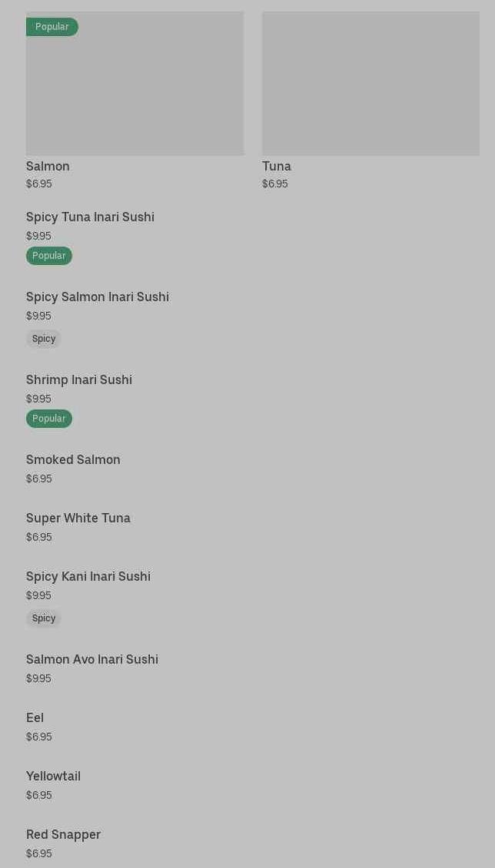Image resolution: width=495 pixels, height=868 pixels.
Task: Choose the Yellowtail menu item
Action: pos(54,777)
